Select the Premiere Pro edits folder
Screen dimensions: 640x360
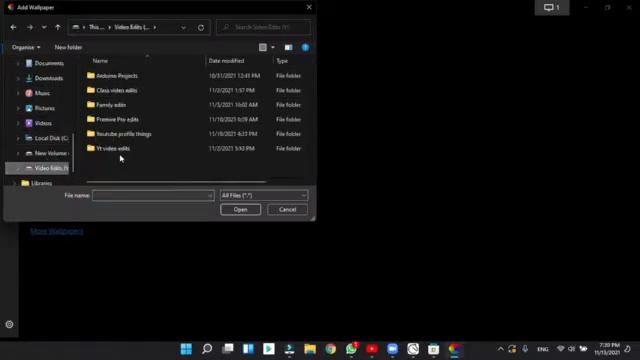click(x=113, y=119)
